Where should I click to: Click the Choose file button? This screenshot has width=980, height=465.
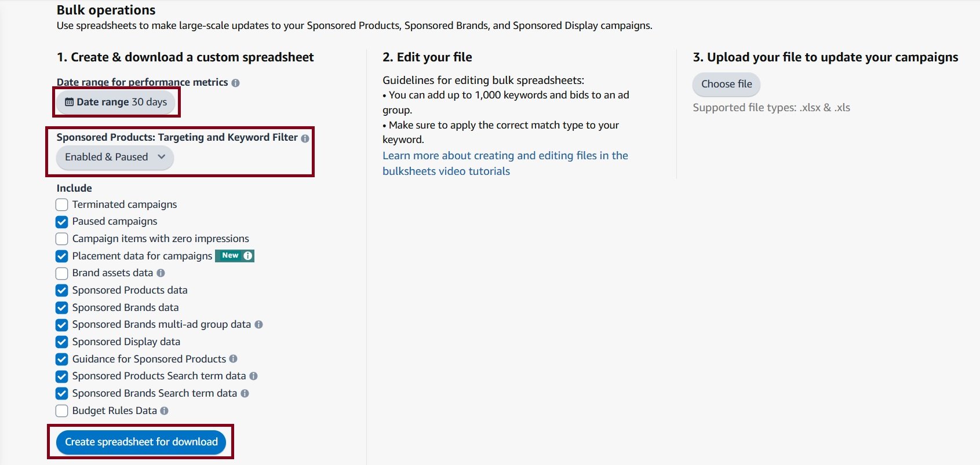coord(726,84)
